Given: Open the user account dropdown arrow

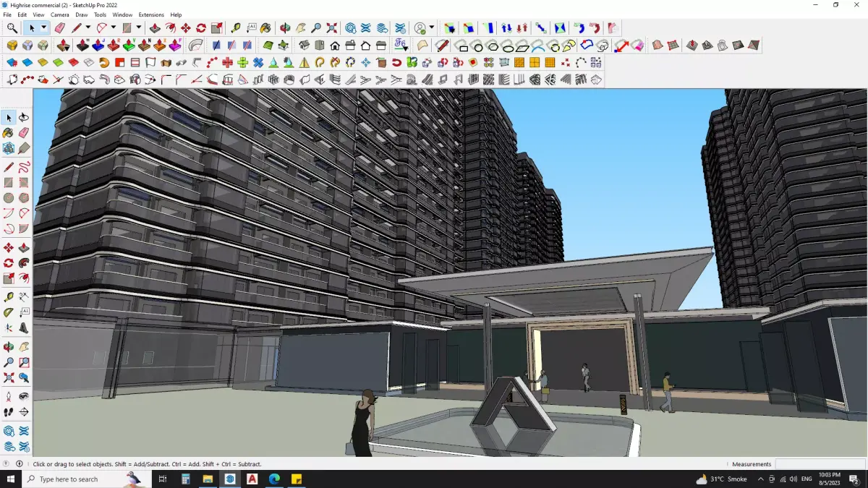Looking at the screenshot, I should (432, 28).
